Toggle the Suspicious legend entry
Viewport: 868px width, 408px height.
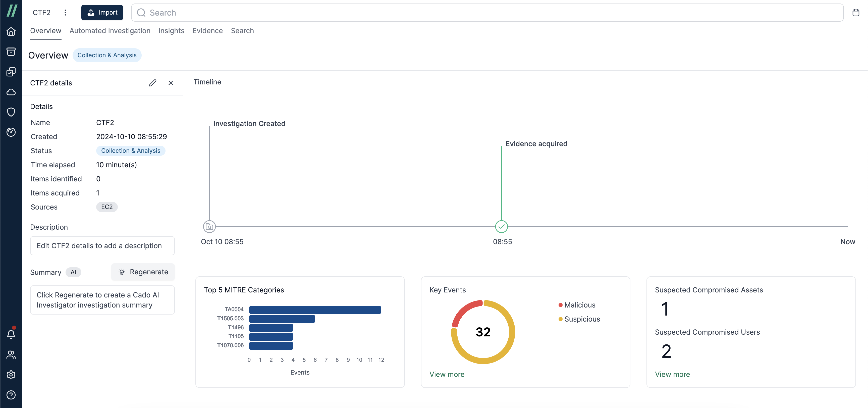pos(579,319)
